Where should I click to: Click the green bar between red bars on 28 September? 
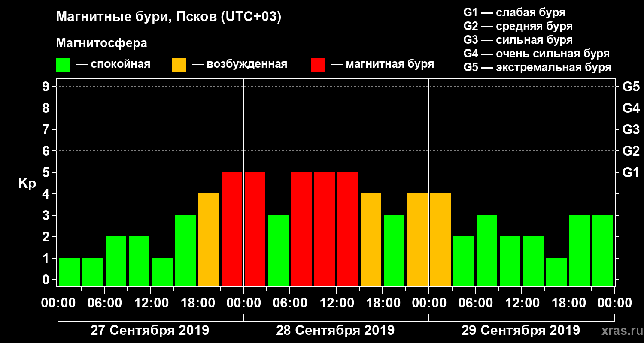click(278, 250)
